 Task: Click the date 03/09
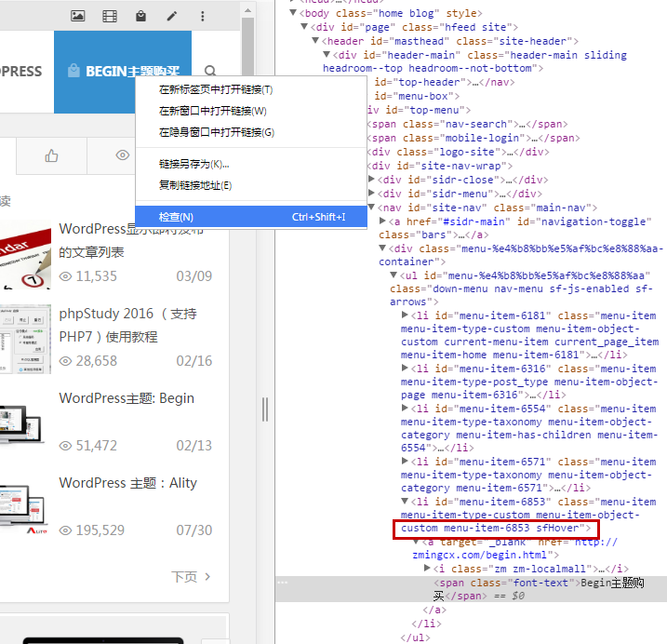(194, 276)
